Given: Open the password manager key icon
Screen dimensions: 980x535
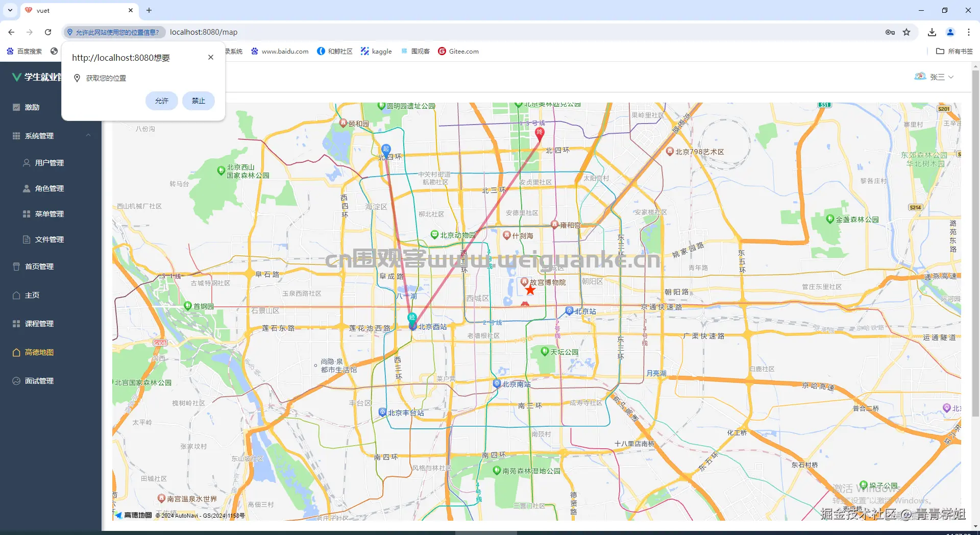Looking at the screenshot, I should pos(890,32).
